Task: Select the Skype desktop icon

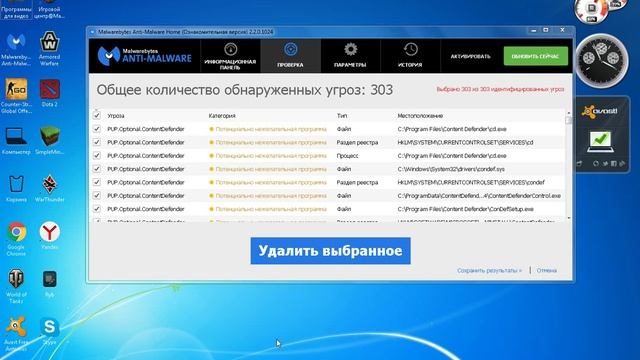Action: (x=49, y=331)
